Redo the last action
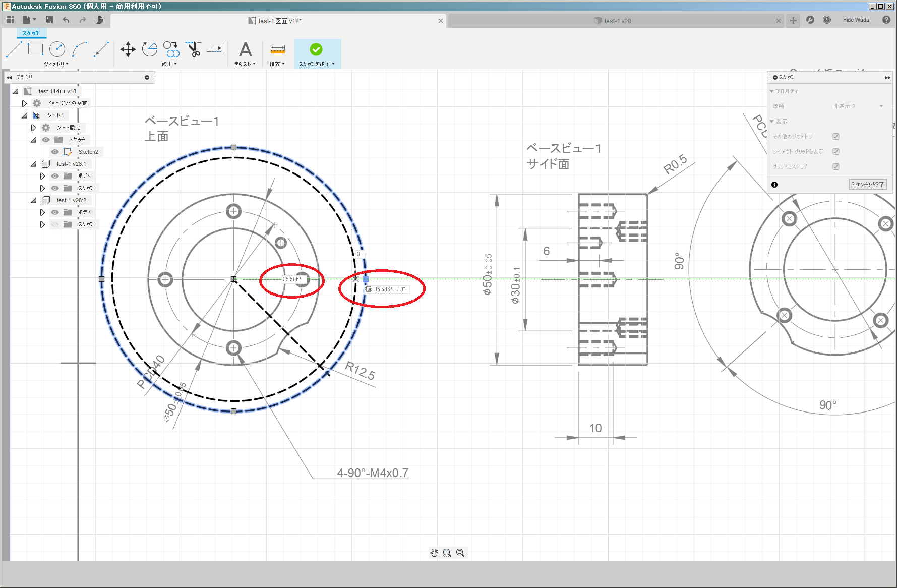 [83, 20]
